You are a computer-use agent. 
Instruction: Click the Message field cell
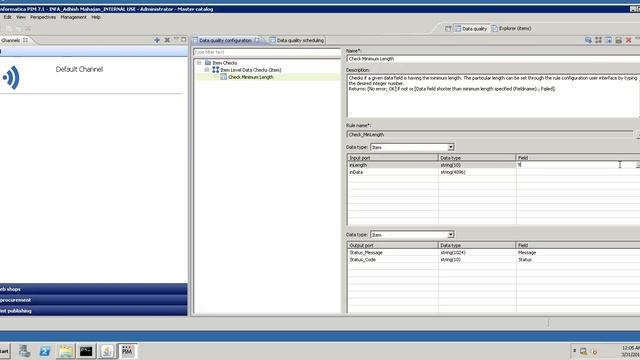tap(578, 253)
